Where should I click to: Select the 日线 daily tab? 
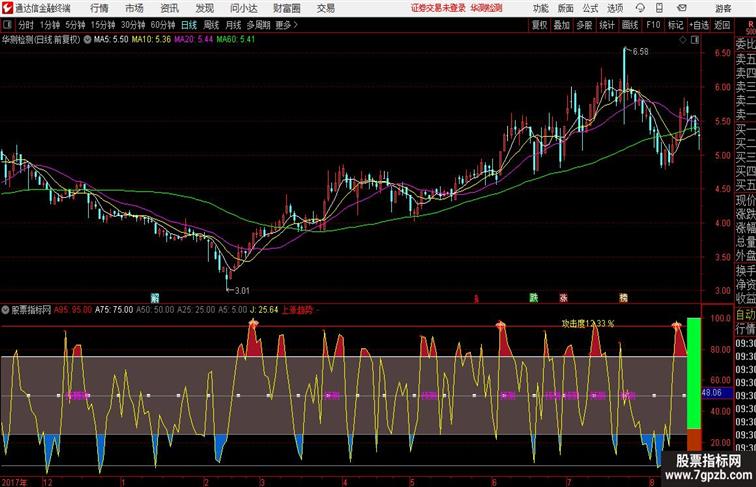pos(189,25)
